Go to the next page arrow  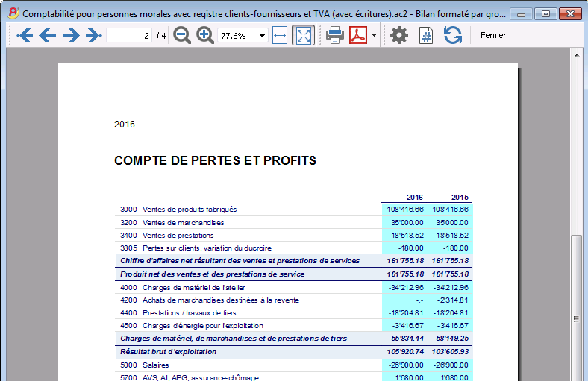[x=71, y=36]
